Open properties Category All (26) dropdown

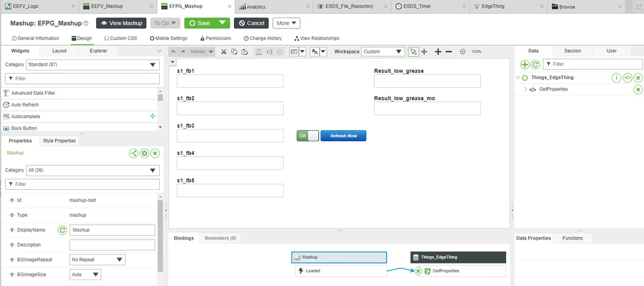(x=93, y=170)
